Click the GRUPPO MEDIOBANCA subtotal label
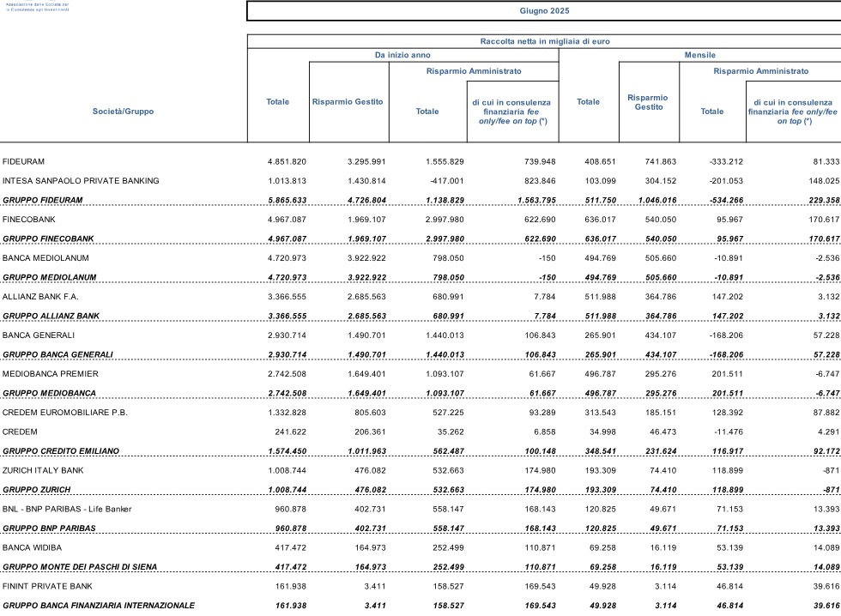 pos(50,394)
